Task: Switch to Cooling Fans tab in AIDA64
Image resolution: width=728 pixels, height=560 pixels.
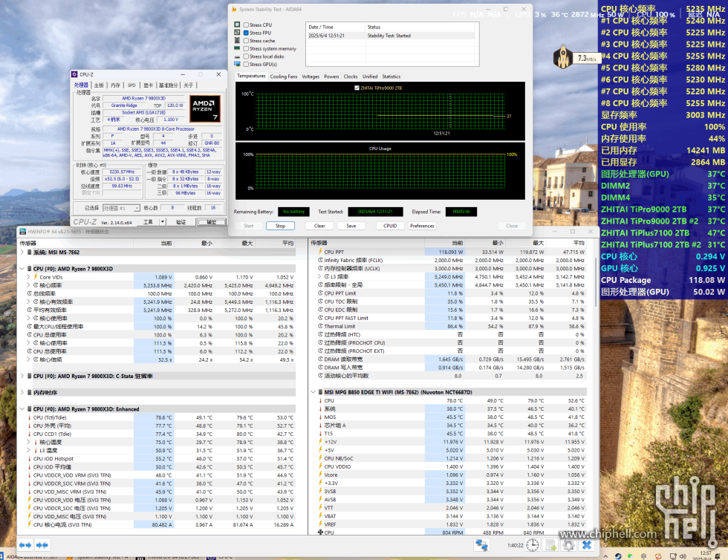Action: [283, 76]
